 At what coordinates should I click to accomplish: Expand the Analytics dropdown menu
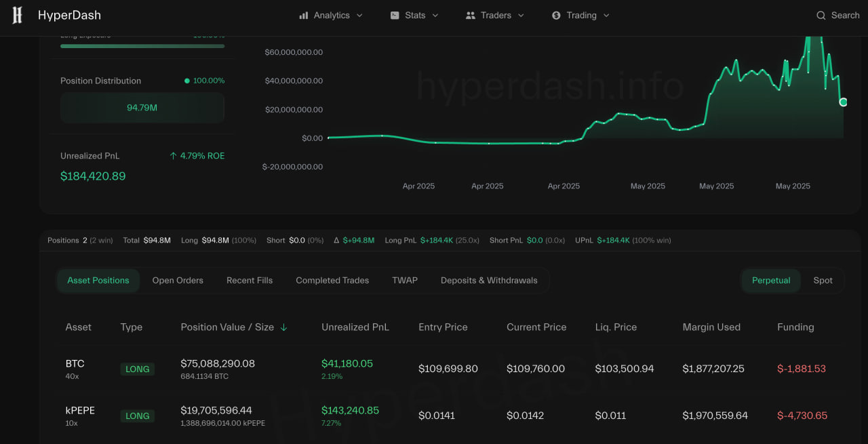[360, 15]
